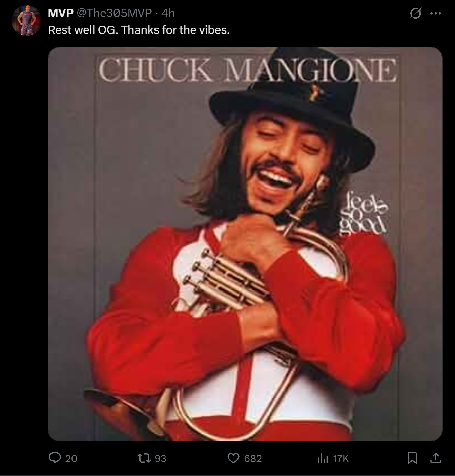Bookmark this post
Image resolution: width=455 pixels, height=476 pixels.
[412, 458]
